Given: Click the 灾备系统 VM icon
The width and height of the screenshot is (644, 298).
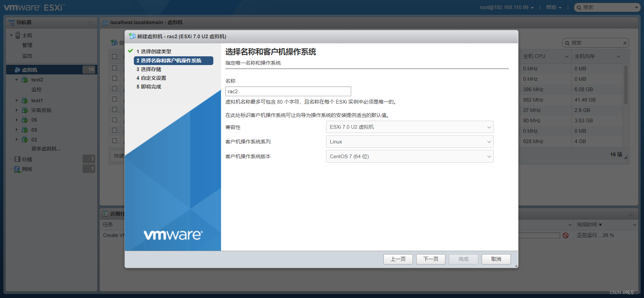Looking at the screenshot, I should click(25, 110).
